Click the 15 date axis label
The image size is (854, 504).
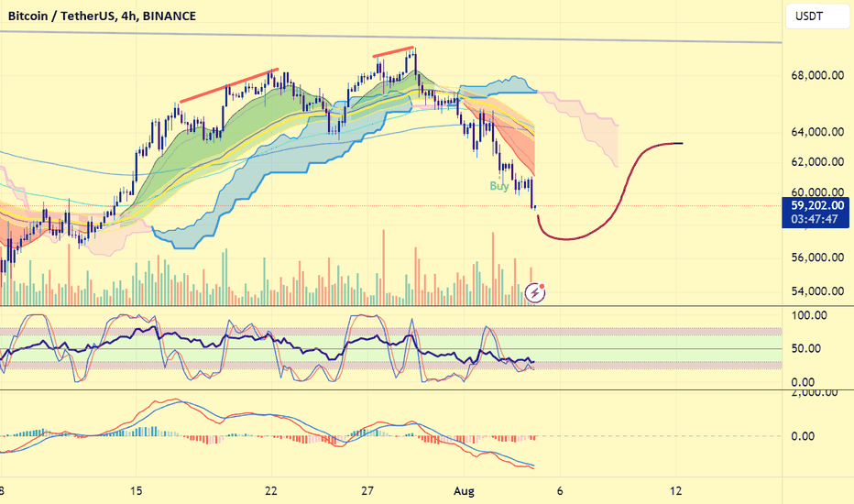tap(137, 490)
